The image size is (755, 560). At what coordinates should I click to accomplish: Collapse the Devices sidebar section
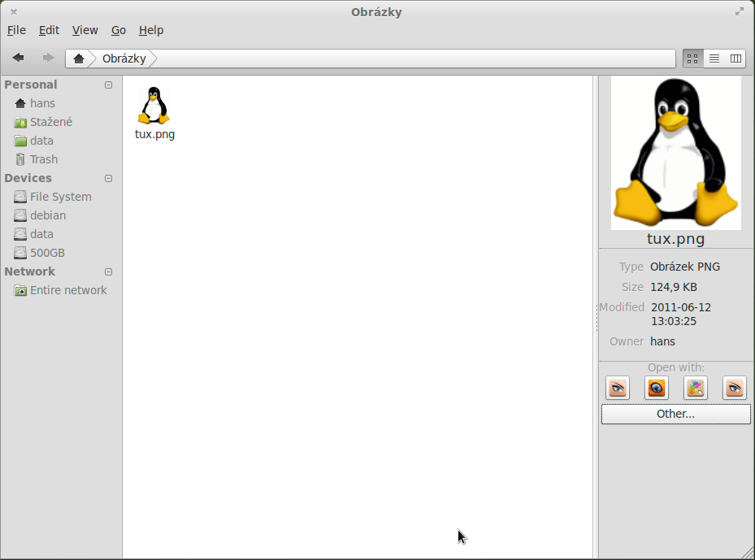pyautogui.click(x=109, y=178)
